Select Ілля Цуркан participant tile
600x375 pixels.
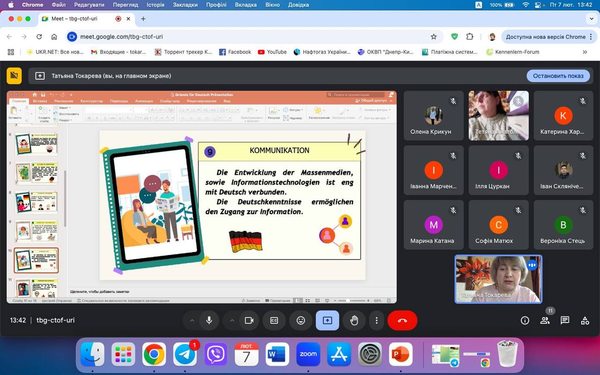498,170
